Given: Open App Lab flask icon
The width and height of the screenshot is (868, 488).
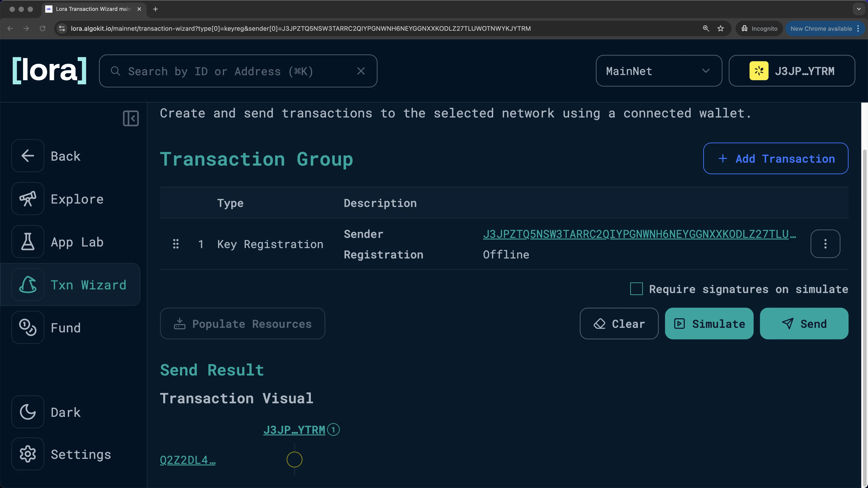Looking at the screenshot, I should tap(28, 242).
